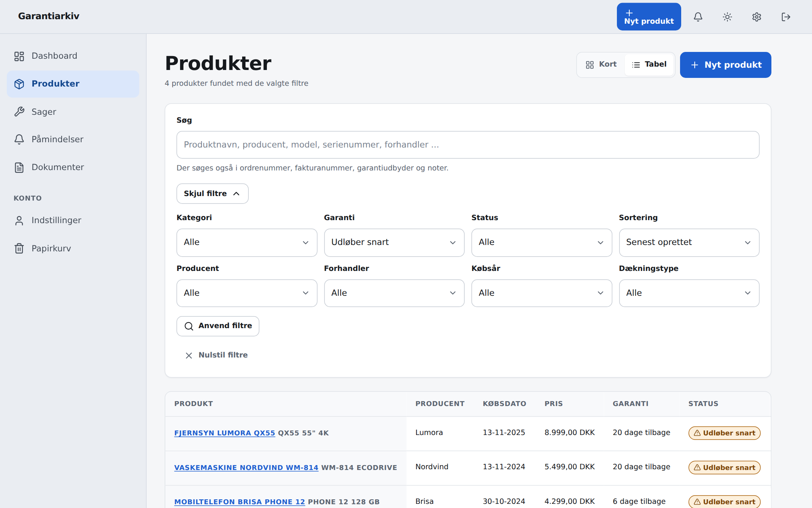The height and width of the screenshot is (508, 812).
Task: Open Sager page in sidebar
Action: point(73,112)
